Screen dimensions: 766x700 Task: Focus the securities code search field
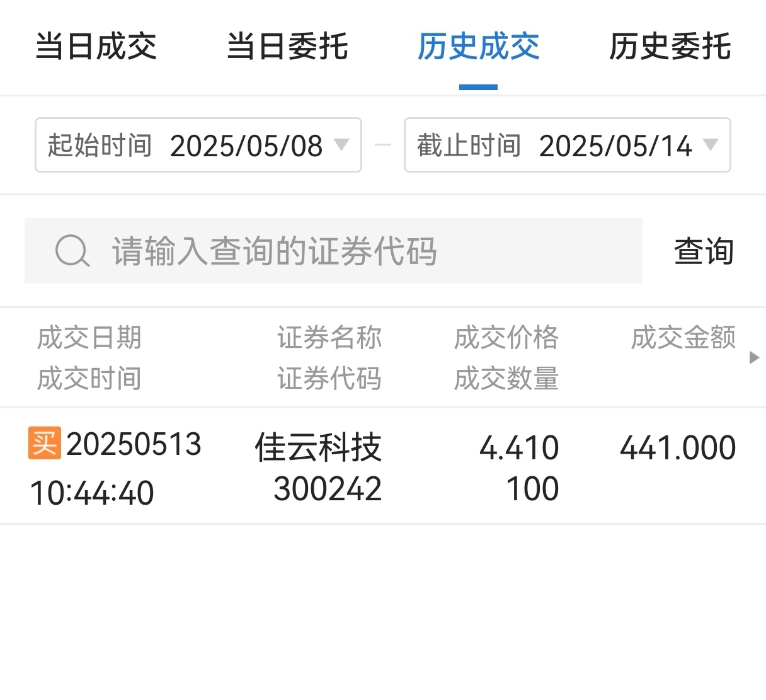[x=333, y=251]
